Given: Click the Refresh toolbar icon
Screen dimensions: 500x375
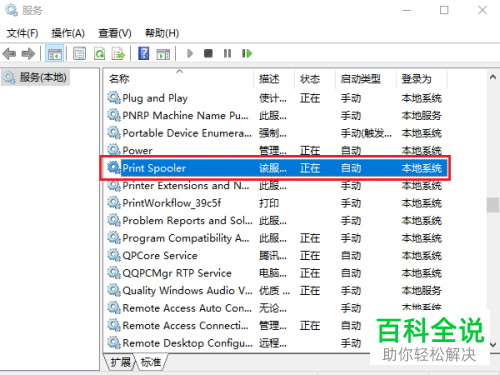Looking at the screenshot, I should pos(99,54).
